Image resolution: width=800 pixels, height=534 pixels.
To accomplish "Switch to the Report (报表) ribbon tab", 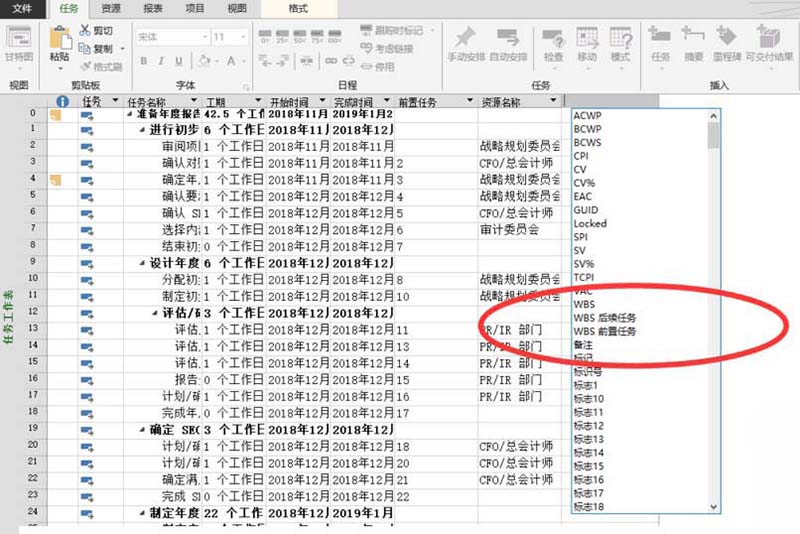I will pyautogui.click(x=153, y=9).
